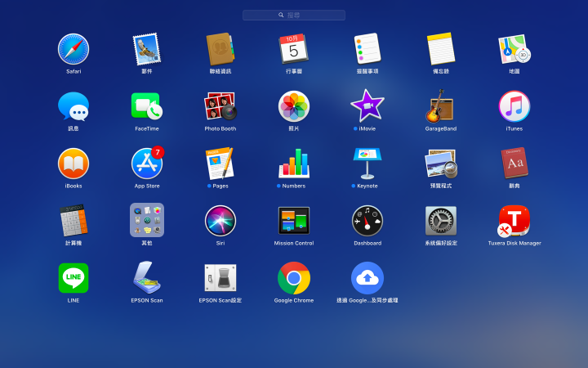Launch the Mail app with stamp icon

click(147, 49)
